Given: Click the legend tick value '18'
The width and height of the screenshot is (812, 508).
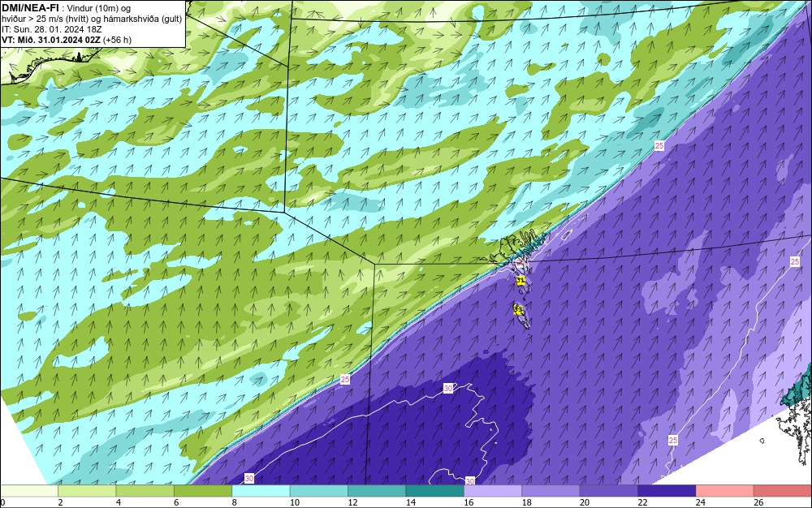Looking at the screenshot, I should click(x=526, y=502).
